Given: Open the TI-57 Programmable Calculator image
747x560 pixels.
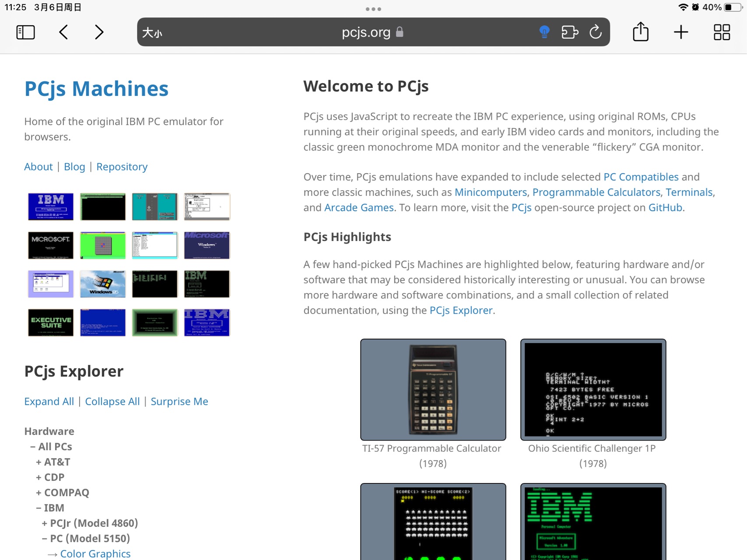Looking at the screenshot, I should [x=433, y=390].
